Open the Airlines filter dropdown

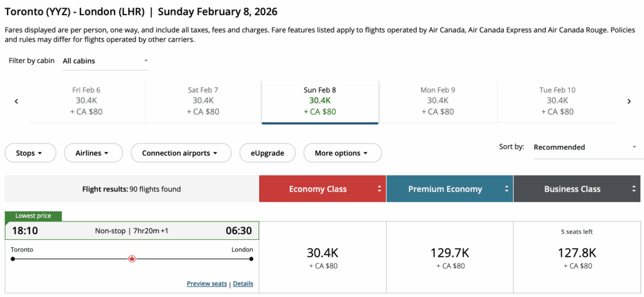92,153
